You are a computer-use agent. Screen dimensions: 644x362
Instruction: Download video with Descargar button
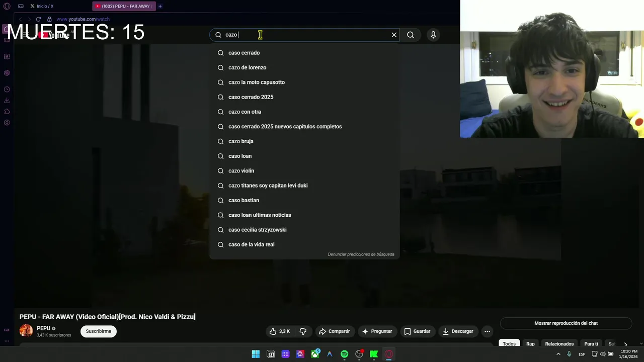point(458,331)
